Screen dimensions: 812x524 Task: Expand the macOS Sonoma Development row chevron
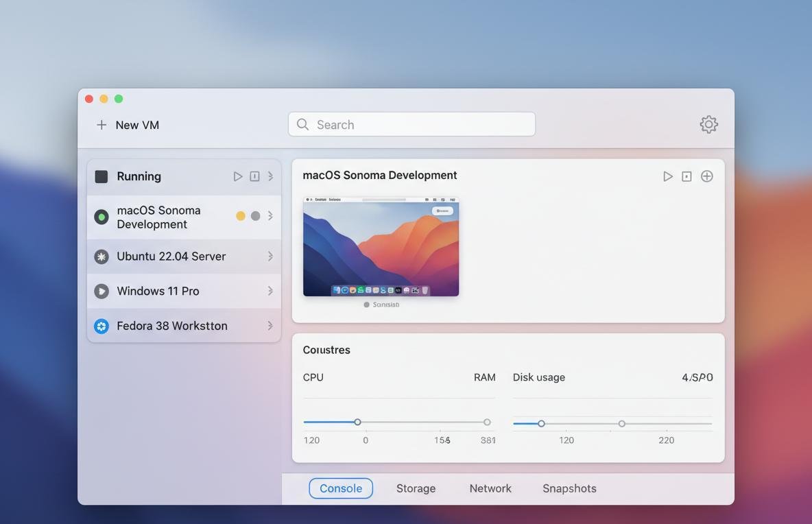click(x=270, y=216)
